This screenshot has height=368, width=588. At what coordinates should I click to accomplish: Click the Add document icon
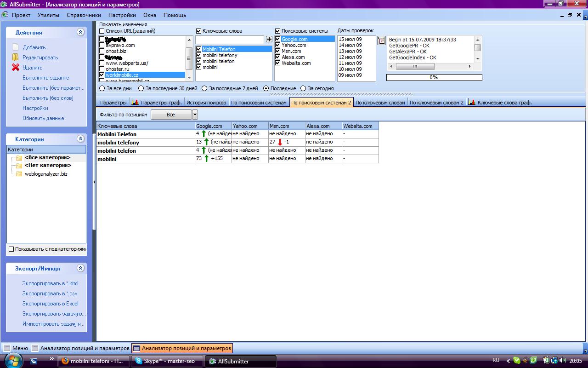click(16, 47)
